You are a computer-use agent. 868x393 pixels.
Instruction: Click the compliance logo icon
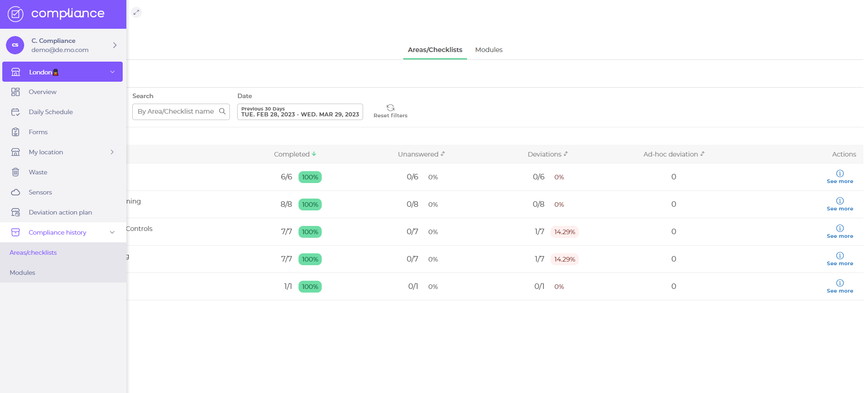click(x=16, y=14)
